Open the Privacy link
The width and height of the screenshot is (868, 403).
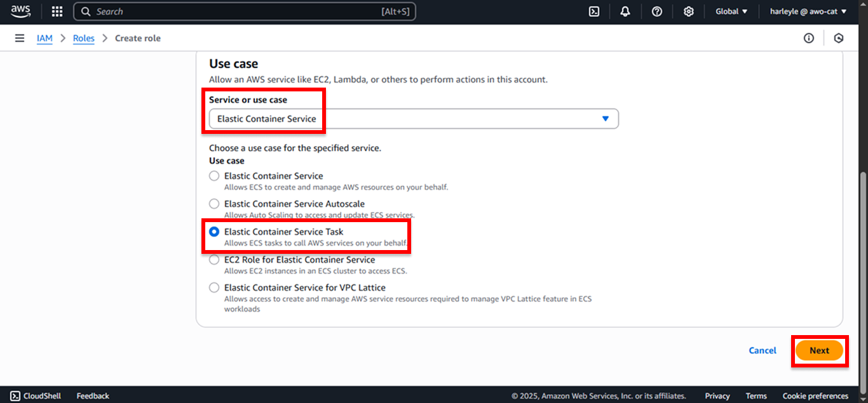point(717,396)
